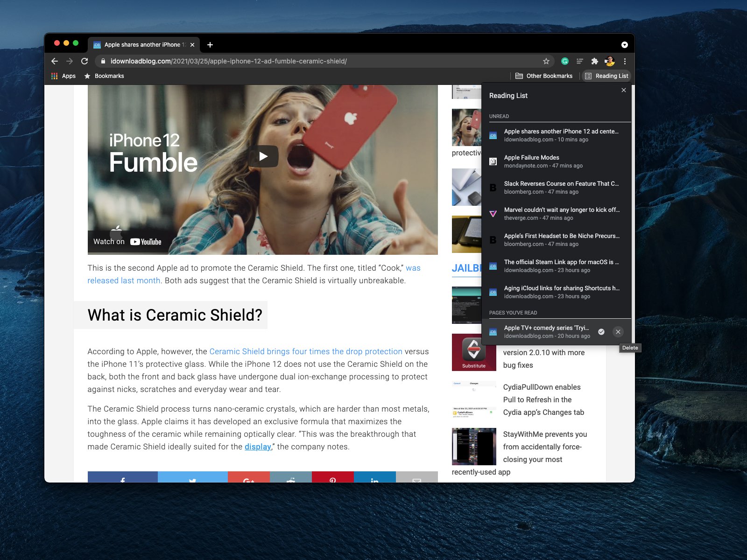Play the iPhone 12 Fumble video
Image resolution: width=747 pixels, height=560 pixels.
coord(263,156)
